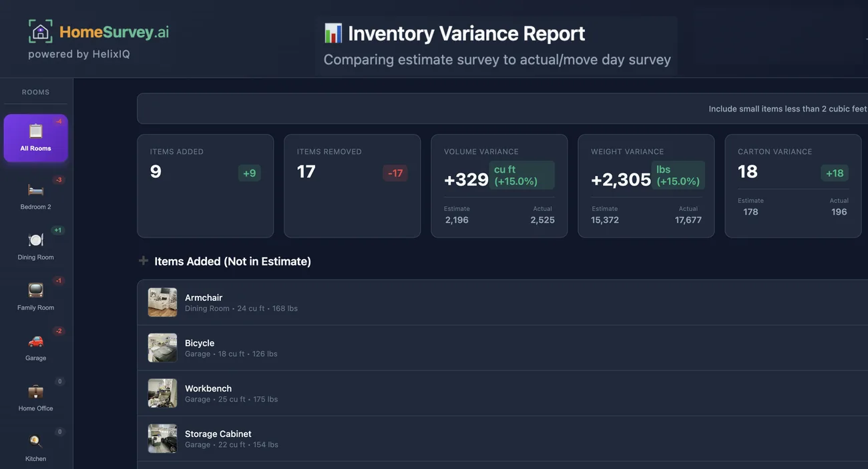Viewport: 868px width, 469px height.
Task: Click the Include small items option text
Action: tap(788, 109)
